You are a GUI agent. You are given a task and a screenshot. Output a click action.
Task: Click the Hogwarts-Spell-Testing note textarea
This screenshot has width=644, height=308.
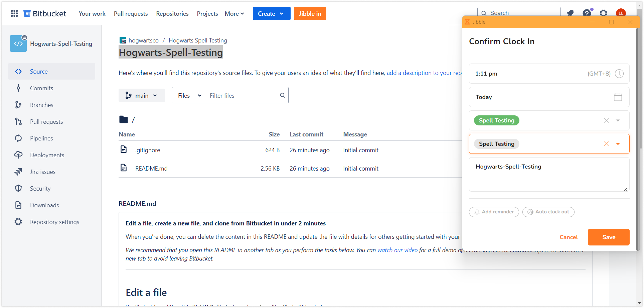coord(549,175)
